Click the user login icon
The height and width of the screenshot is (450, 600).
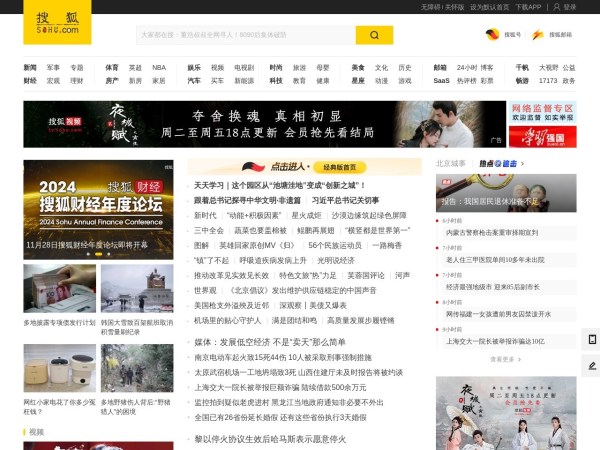pos(556,6)
